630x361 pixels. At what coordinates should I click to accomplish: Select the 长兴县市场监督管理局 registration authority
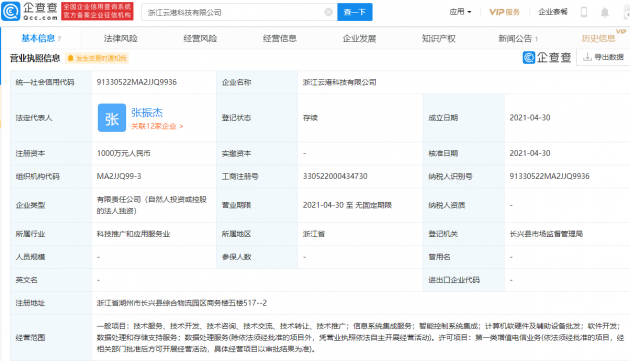pos(546,234)
